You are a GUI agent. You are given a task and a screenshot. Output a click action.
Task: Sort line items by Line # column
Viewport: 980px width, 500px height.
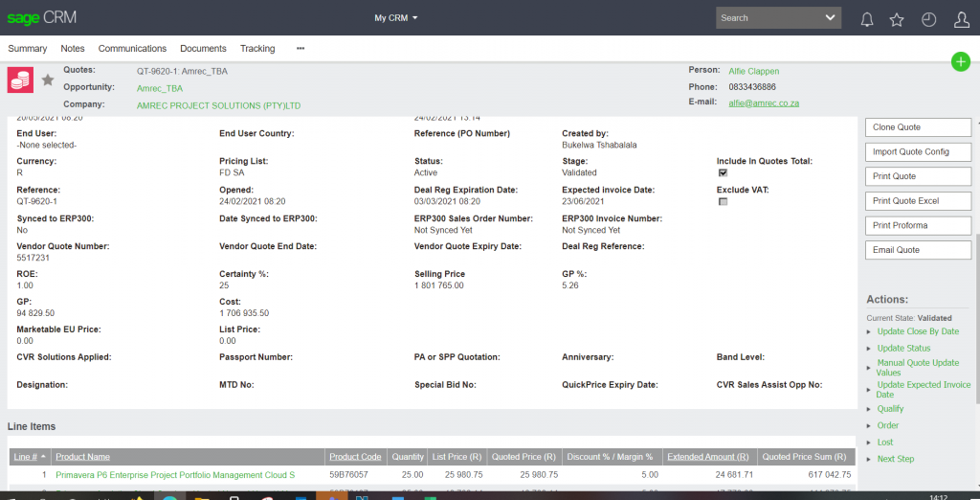pyautogui.click(x=26, y=457)
